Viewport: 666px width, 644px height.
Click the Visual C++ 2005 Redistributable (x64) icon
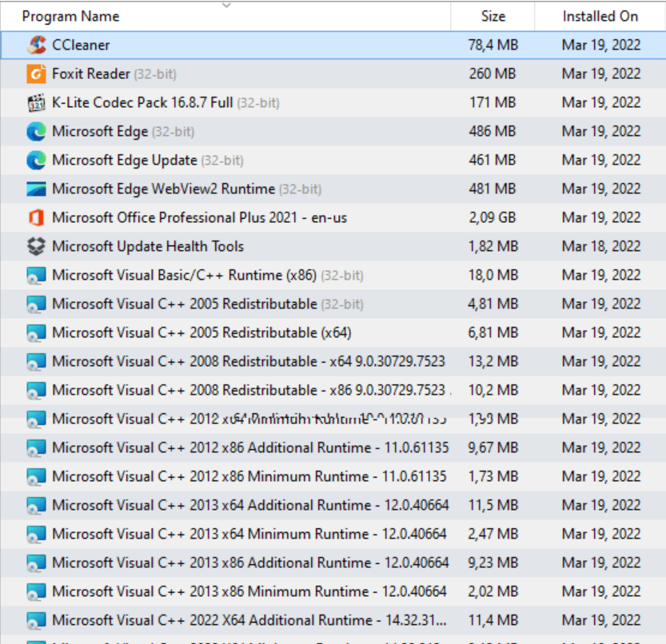click(36, 333)
